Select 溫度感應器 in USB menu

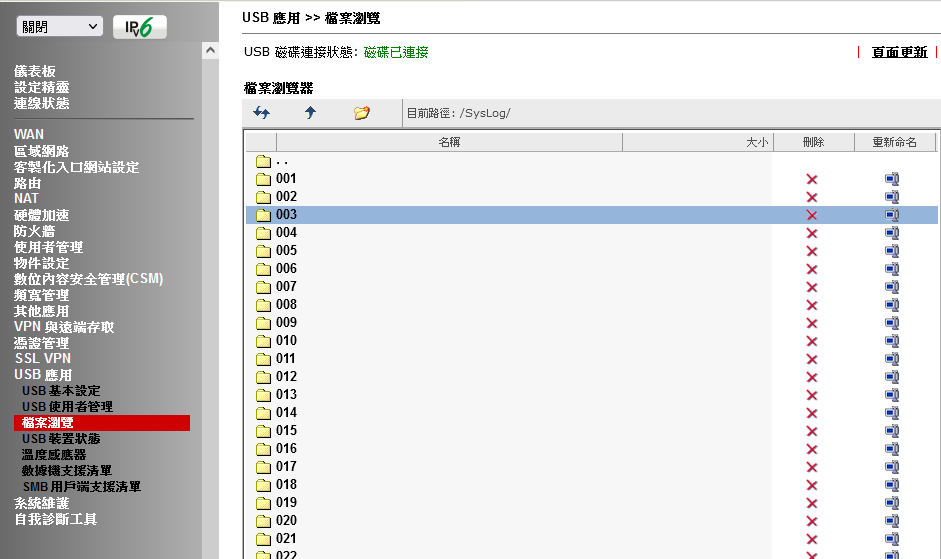[x=54, y=455]
